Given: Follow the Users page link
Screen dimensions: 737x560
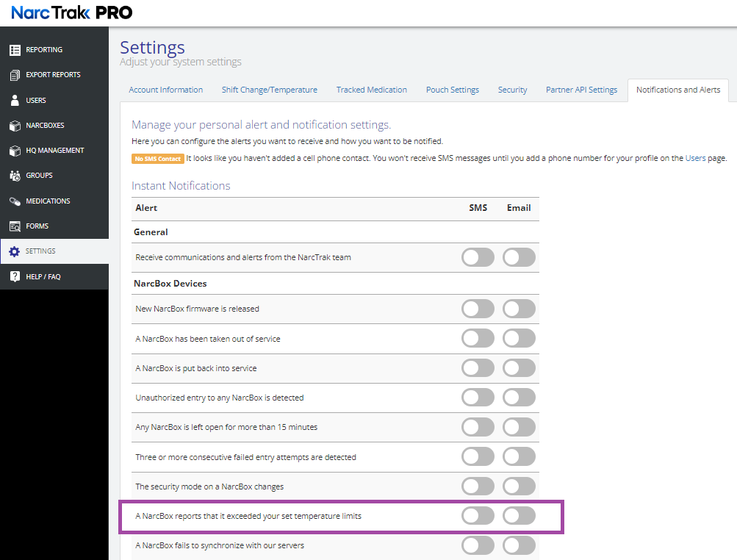Looking at the screenshot, I should point(695,159).
